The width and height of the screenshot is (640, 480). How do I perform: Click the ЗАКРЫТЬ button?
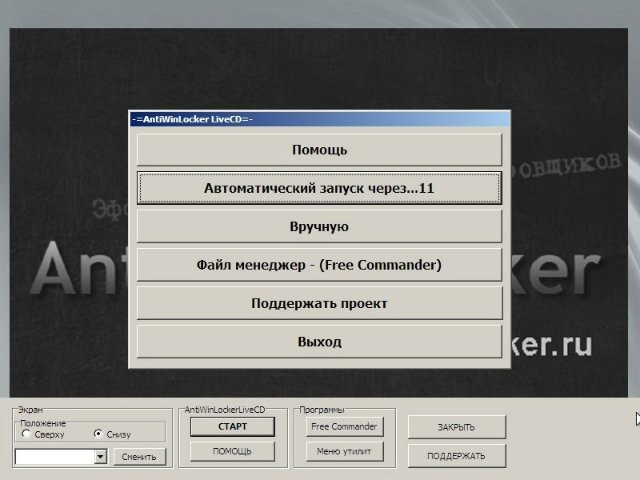coord(456,427)
